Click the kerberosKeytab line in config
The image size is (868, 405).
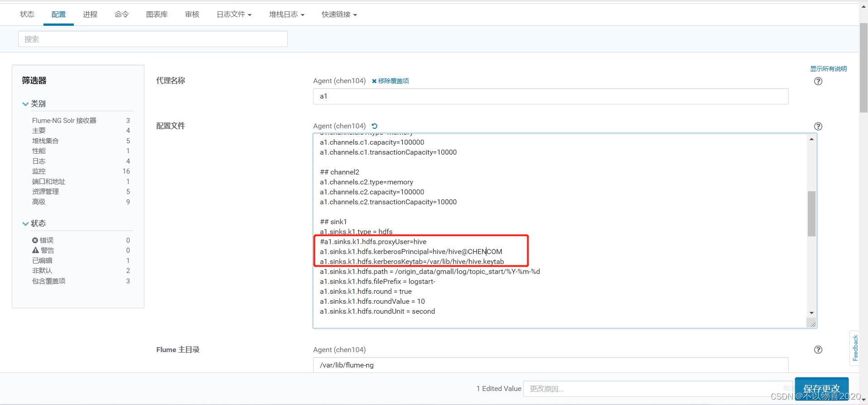(412, 262)
